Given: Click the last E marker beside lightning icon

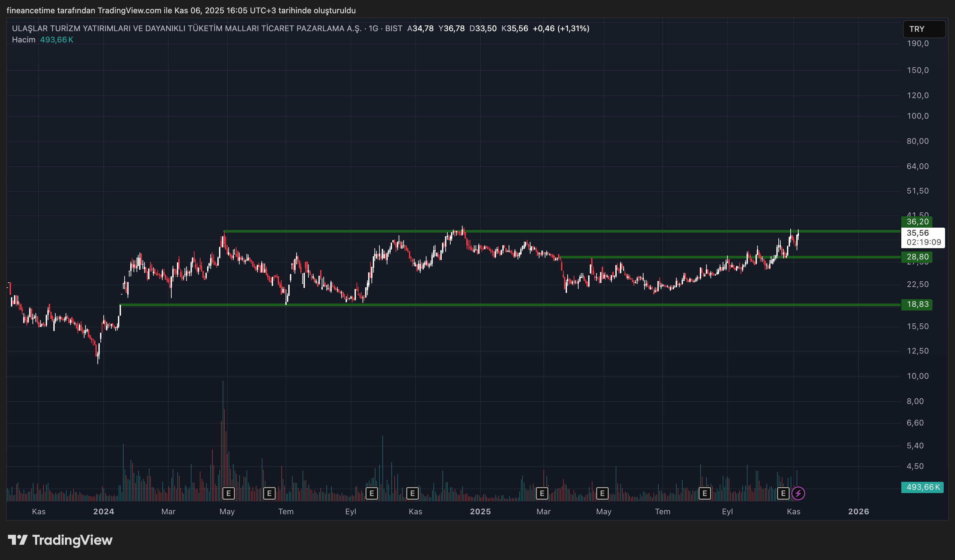Looking at the screenshot, I should (783, 493).
